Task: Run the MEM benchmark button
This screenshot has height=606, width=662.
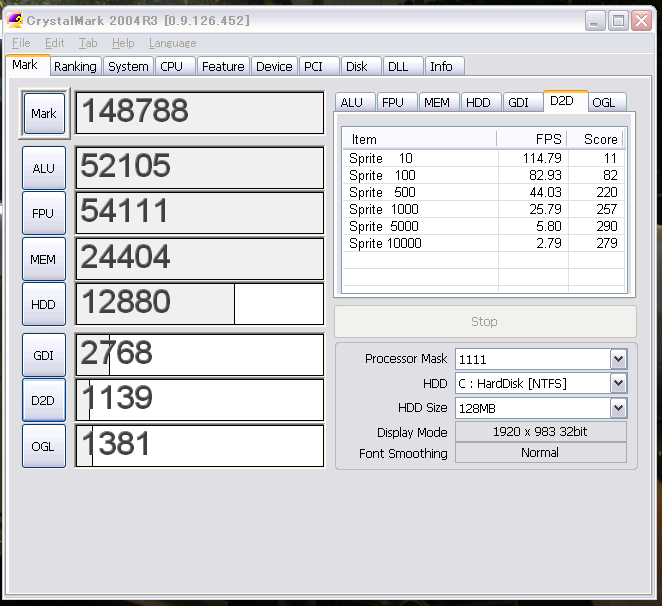Action: 44,259
